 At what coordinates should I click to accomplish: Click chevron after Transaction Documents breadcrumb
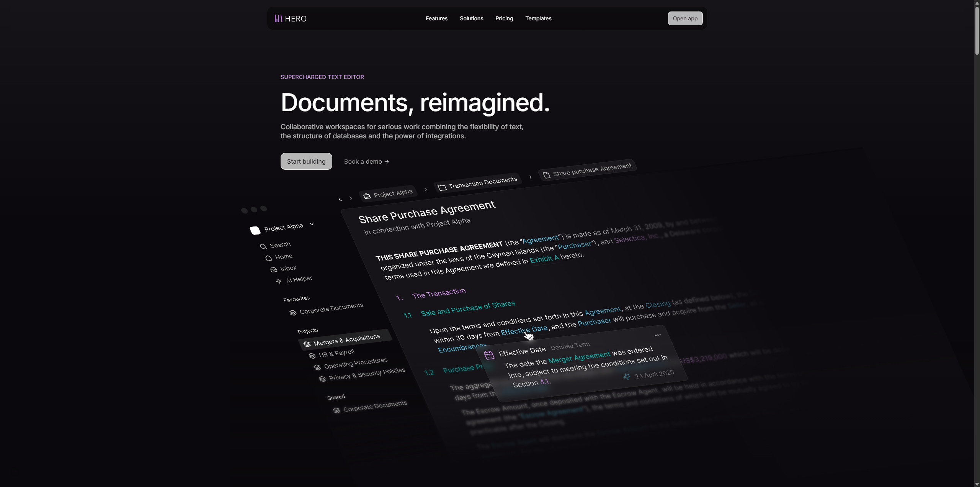530,177
